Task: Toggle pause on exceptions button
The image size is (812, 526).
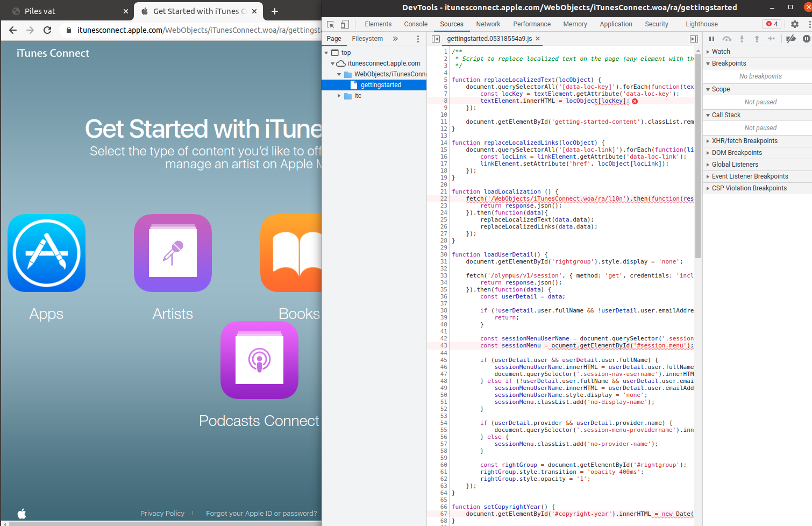Action: point(807,39)
